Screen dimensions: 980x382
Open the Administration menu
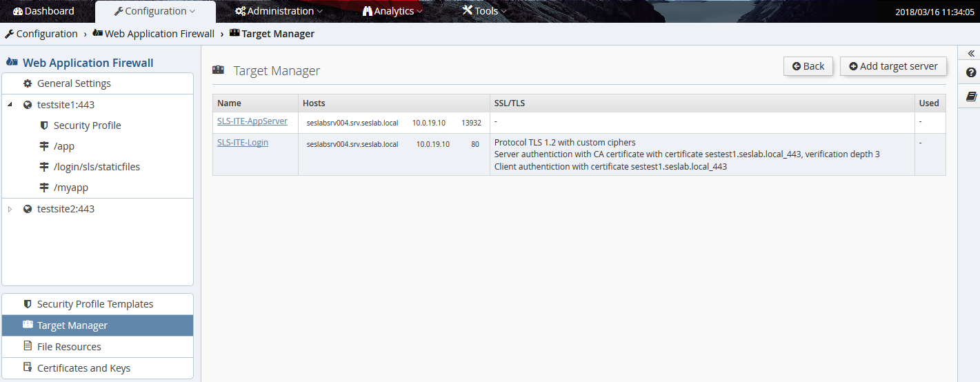[x=279, y=11]
